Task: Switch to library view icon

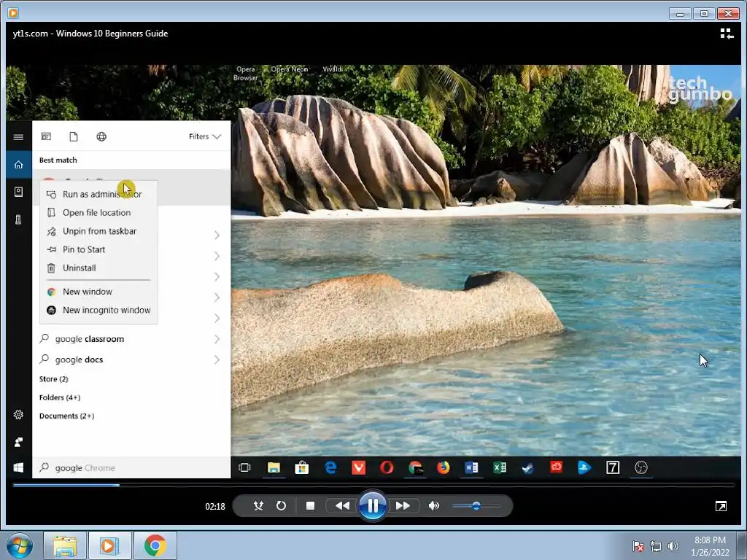Action: (x=727, y=34)
